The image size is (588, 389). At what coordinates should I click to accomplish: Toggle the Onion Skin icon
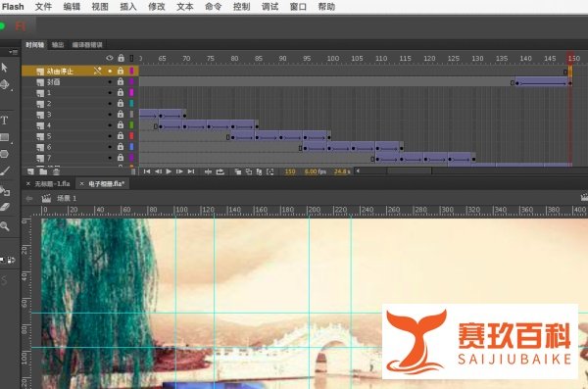[237, 171]
